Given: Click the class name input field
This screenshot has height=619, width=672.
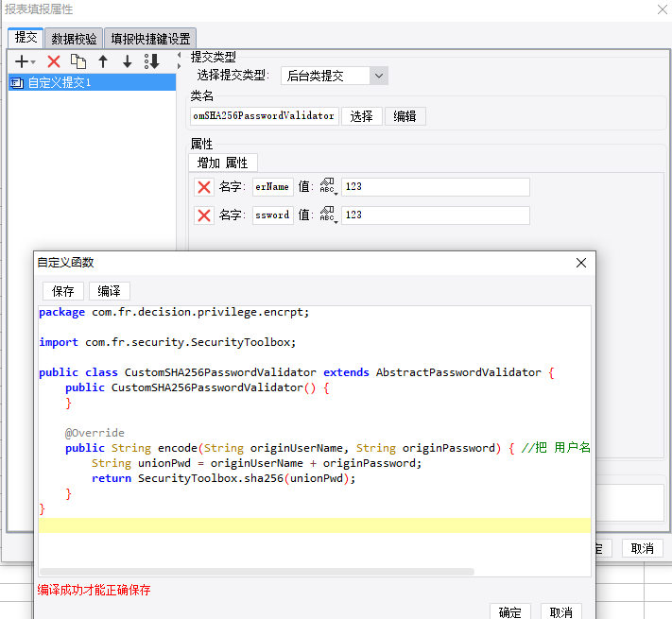Looking at the screenshot, I should pyautogui.click(x=265, y=116).
